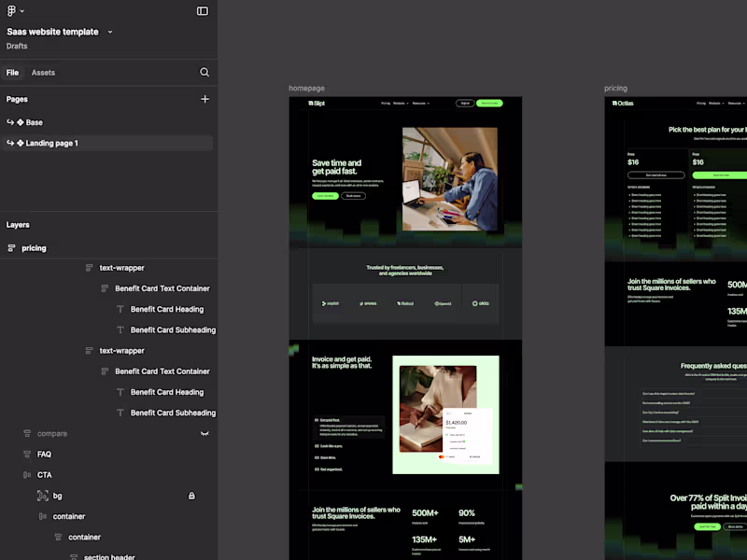747x560 pixels.
Task: Select the section header layer
Action: click(109, 556)
